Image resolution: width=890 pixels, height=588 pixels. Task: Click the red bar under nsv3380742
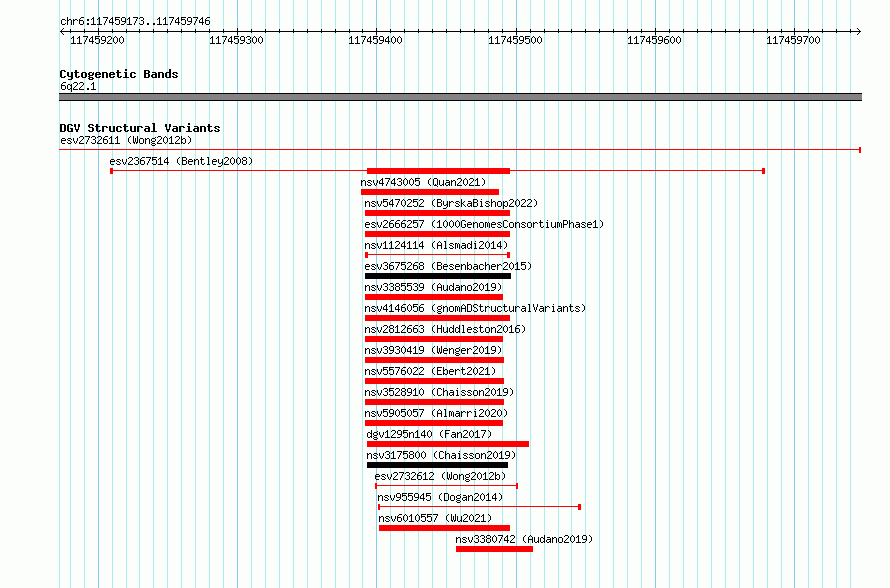(x=494, y=549)
